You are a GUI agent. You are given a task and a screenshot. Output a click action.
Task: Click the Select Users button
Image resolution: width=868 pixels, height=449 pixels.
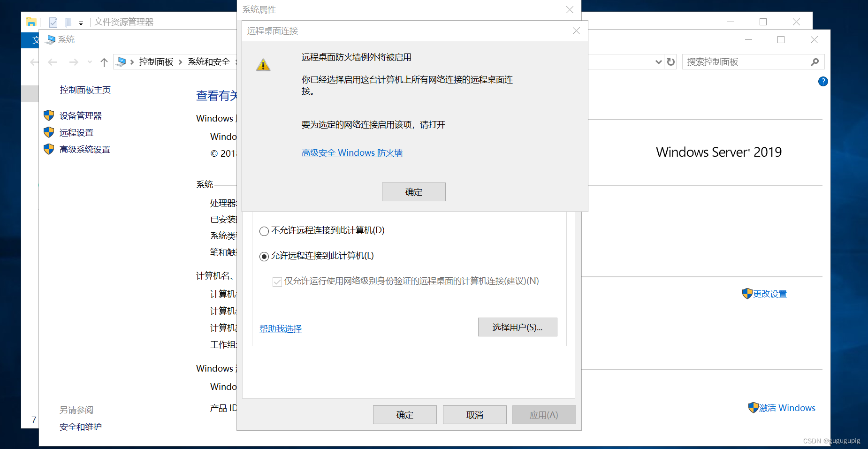click(x=518, y=327)
